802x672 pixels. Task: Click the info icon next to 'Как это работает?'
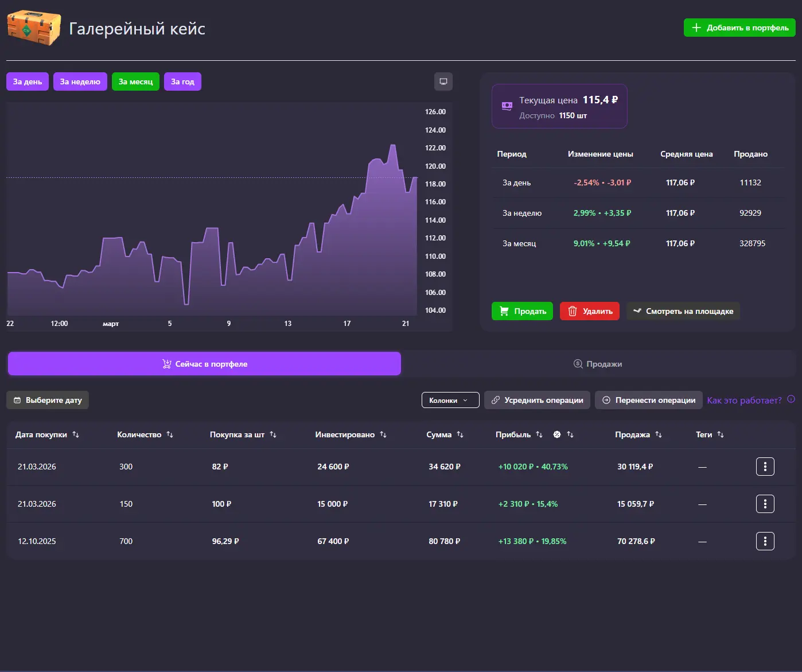[x=791, y=399]
